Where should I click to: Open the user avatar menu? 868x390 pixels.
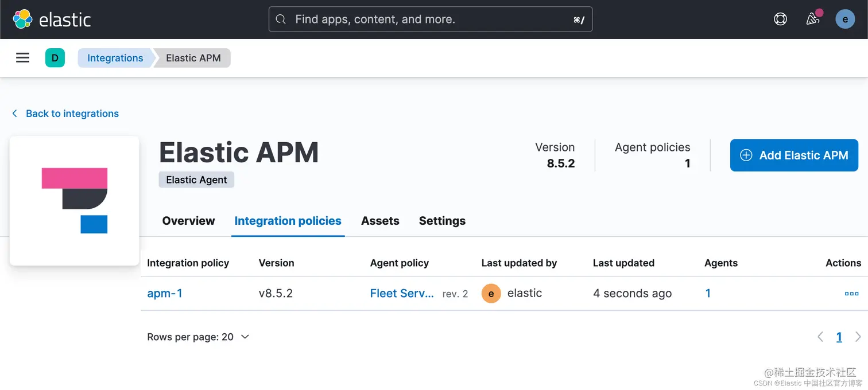[845, 19]
